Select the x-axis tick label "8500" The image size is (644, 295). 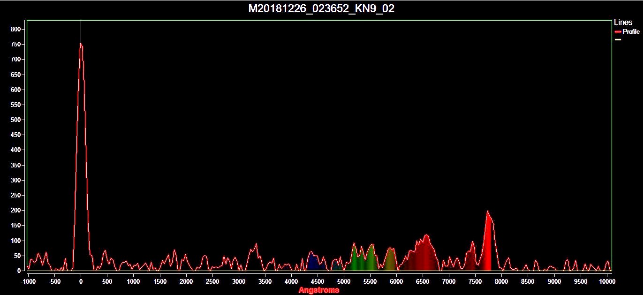pos(528,281)
